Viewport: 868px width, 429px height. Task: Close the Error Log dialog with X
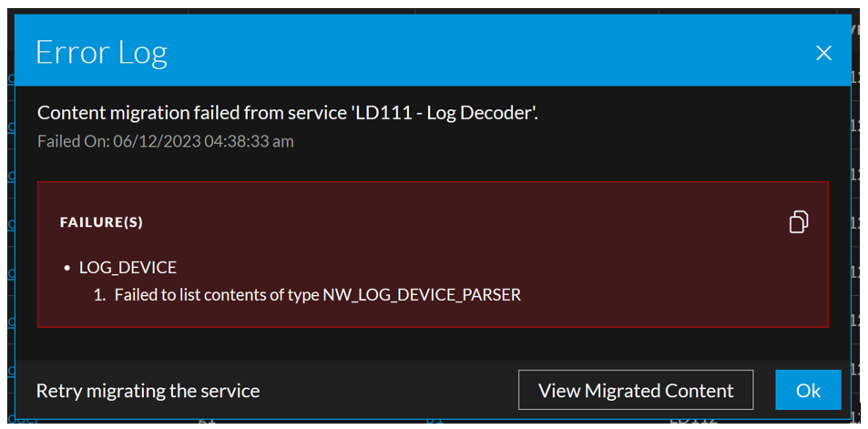pos(823,53)
